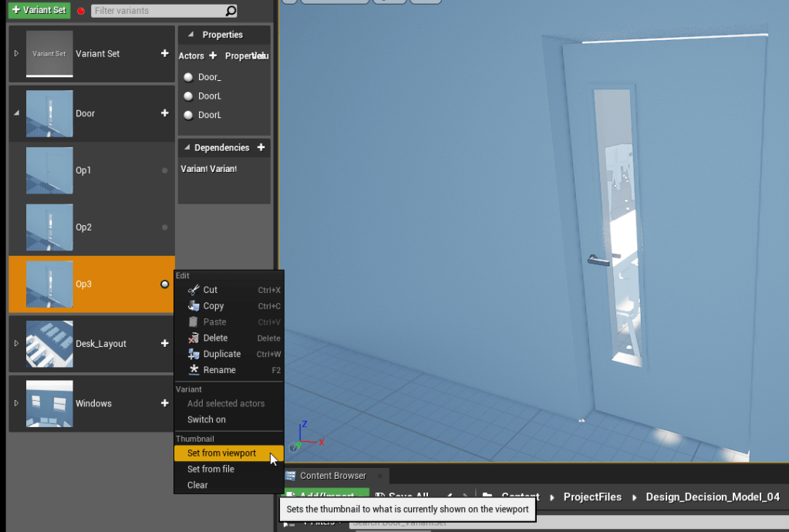Collapse the Door variant set
Image resolution: width=789 pixels, height=532 pixels.
16,113
